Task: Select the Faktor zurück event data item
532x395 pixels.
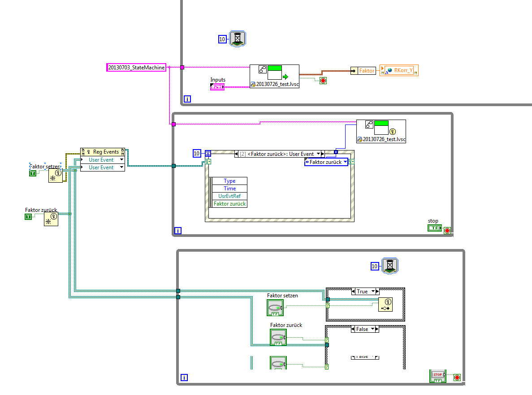Action: (229, 204)
